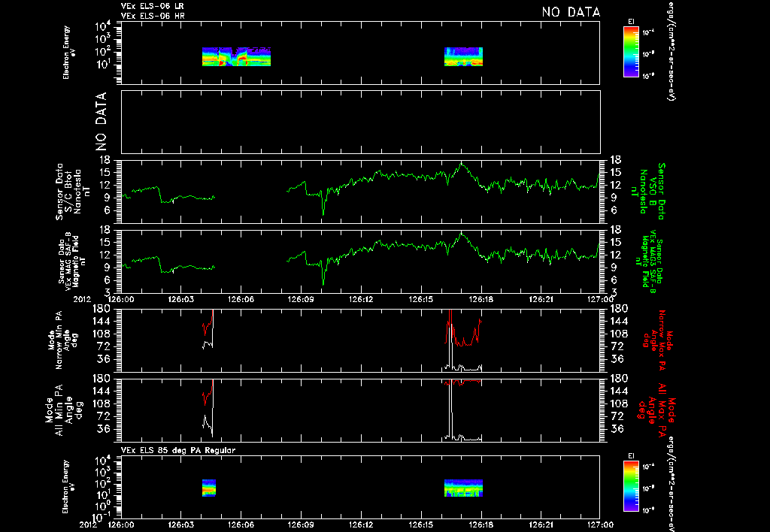Click the bottom panel's "Electron Energy eV" axis label
The height and width of the screenshot is (532, 770).
(70, 487)
